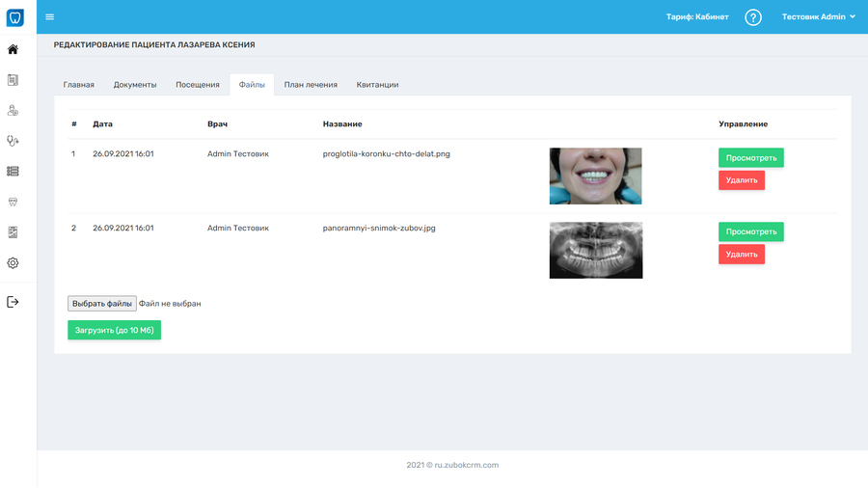Open the settings gear icon

(x=13, y=262)
